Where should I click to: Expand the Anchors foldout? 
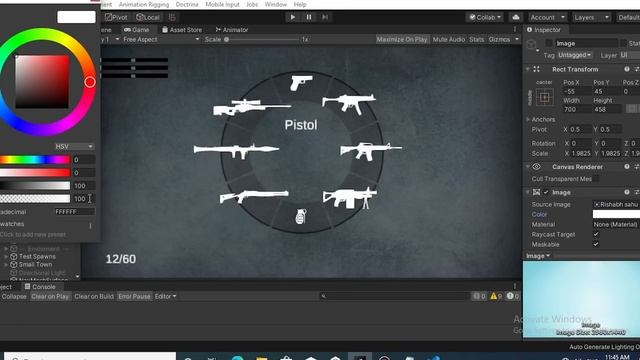(x=528, y=119)
